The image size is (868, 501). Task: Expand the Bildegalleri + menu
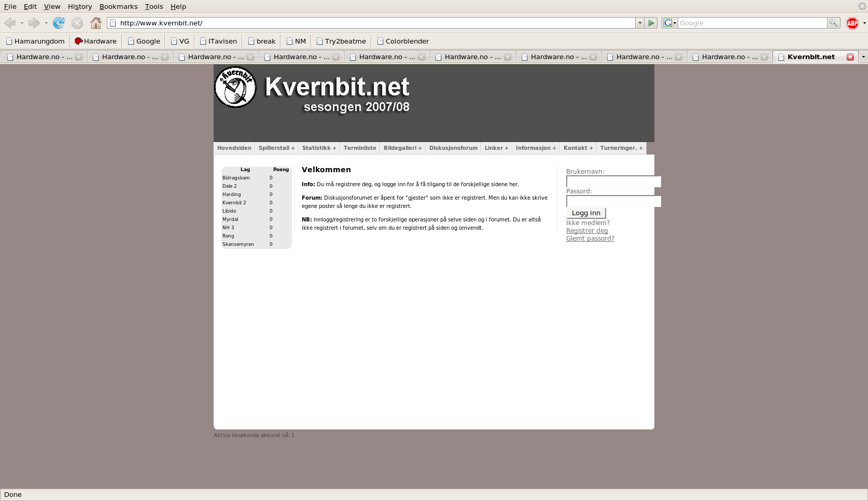(x=403, y=148)
